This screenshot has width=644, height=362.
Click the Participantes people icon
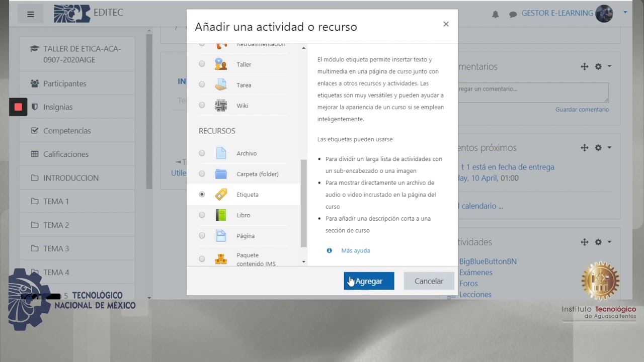tap(35, 83)
